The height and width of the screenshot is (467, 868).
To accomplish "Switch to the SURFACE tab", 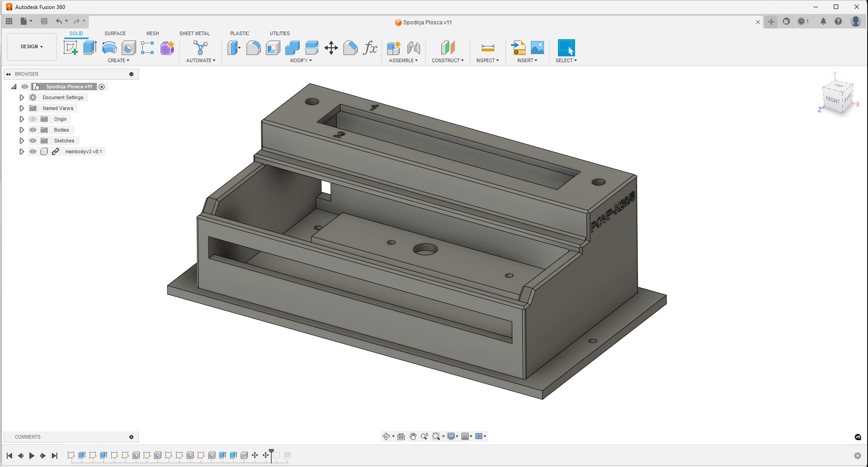I will click(x=115, y=33).
